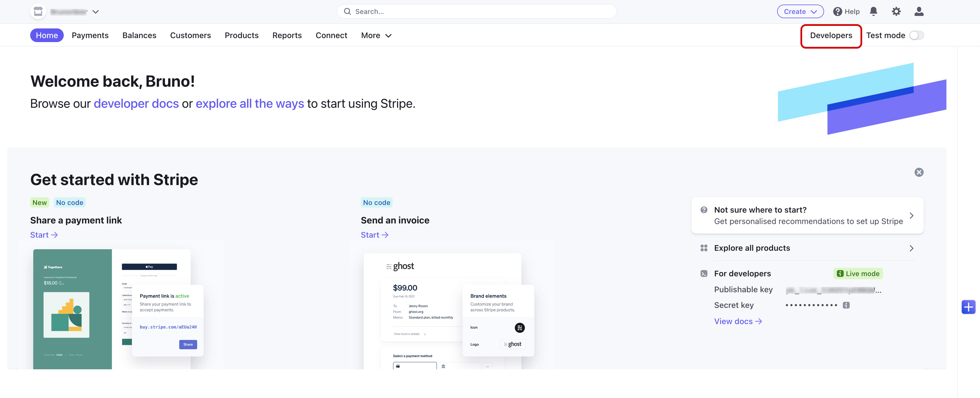Open the Developers section
Image resolution: width=980 pixels, height=398 pixels.
pyautogui.click(x=831, y=35)
